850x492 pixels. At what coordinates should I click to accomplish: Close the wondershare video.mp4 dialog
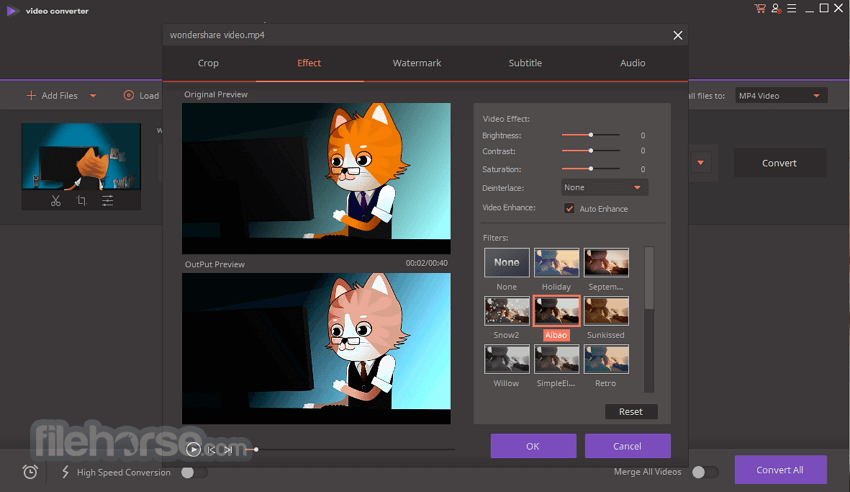click(x=678, y=35)
